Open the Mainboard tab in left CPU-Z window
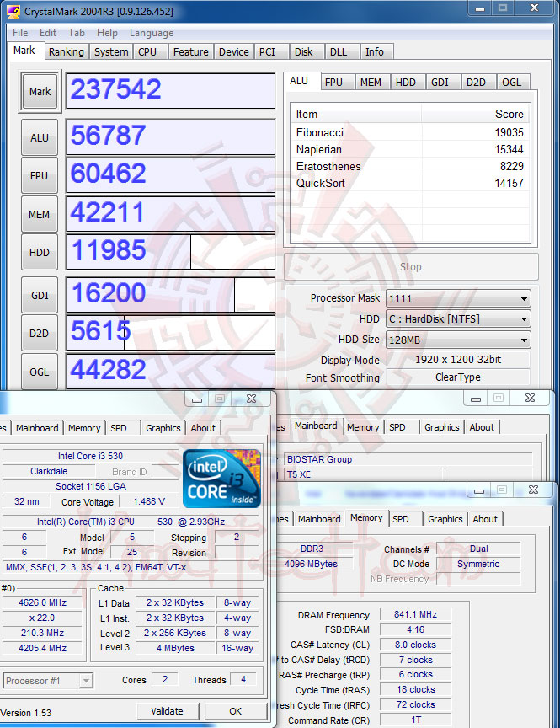Image resolution: width=560 pixels, height=728 pixels. [37, 427]
